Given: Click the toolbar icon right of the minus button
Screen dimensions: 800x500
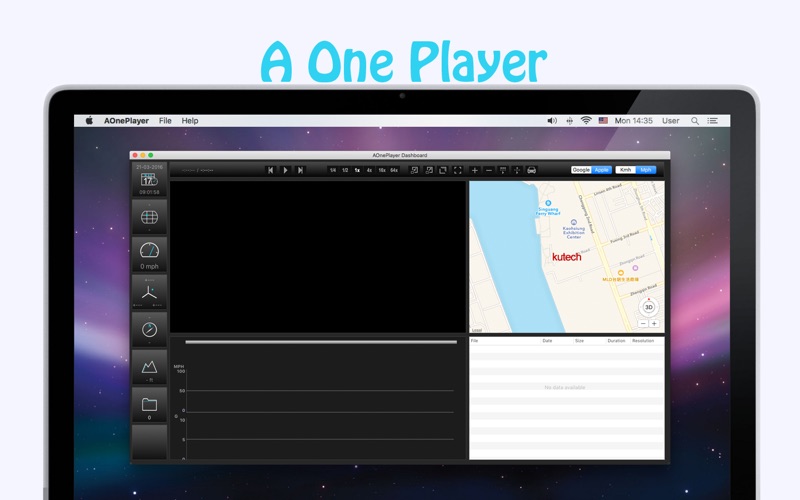Looking at the screenshot, I should point(503,170).
